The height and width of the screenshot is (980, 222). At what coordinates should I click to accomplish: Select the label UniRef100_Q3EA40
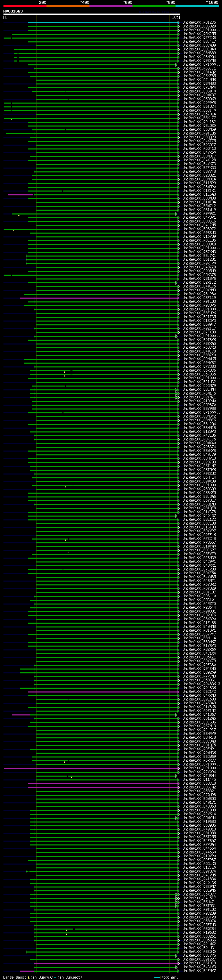199,49
